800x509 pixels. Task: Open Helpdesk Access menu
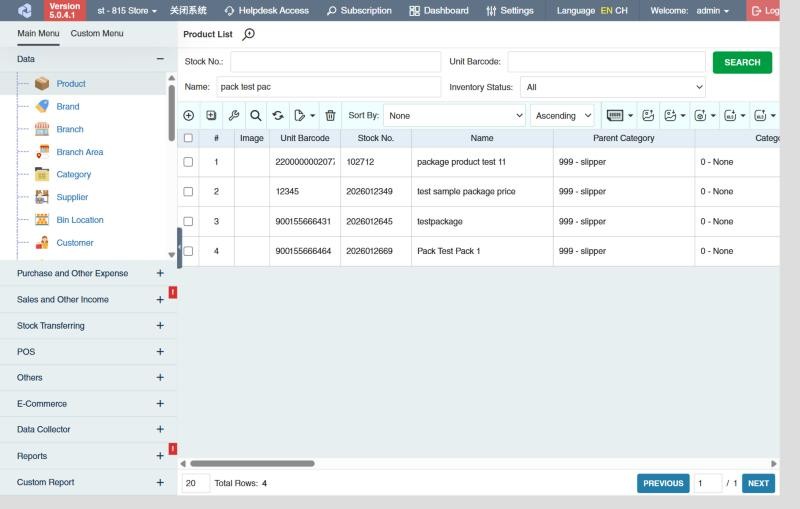[x=267, y=10]
